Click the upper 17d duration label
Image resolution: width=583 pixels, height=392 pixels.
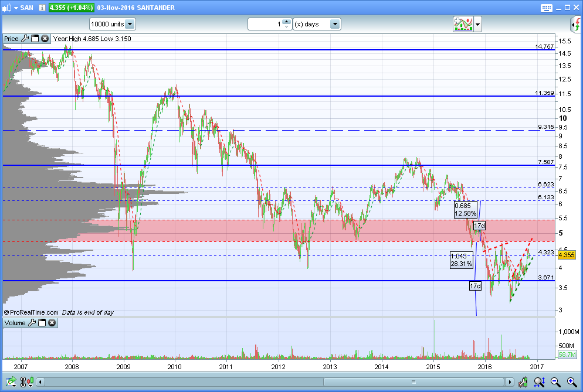coord(479,226)
